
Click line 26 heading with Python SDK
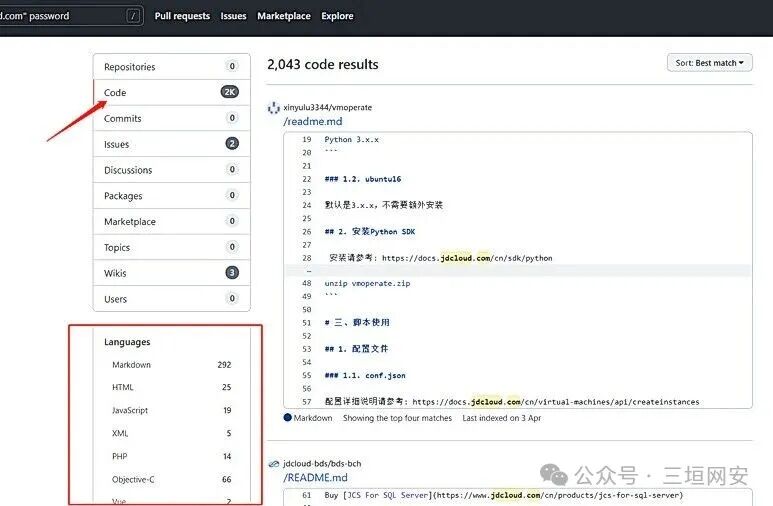[x=370, y=231]
